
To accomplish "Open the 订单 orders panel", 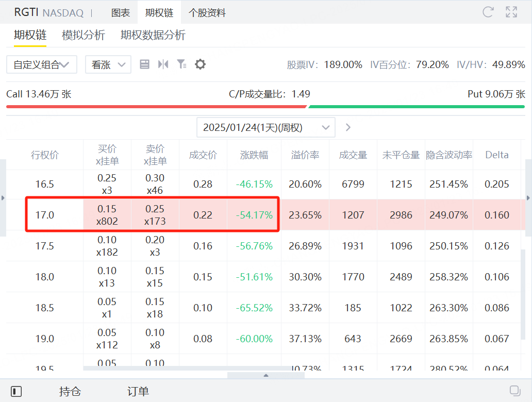I will point(138,391).
